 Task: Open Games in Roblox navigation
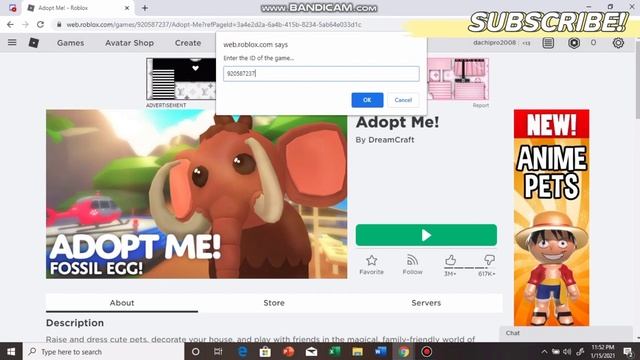click(71, 43)
